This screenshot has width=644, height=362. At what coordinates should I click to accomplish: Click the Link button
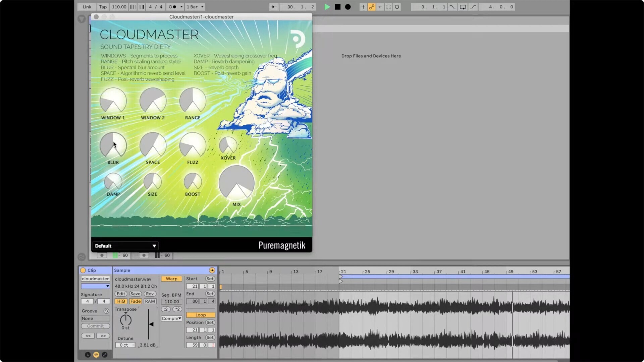(87, 7)
